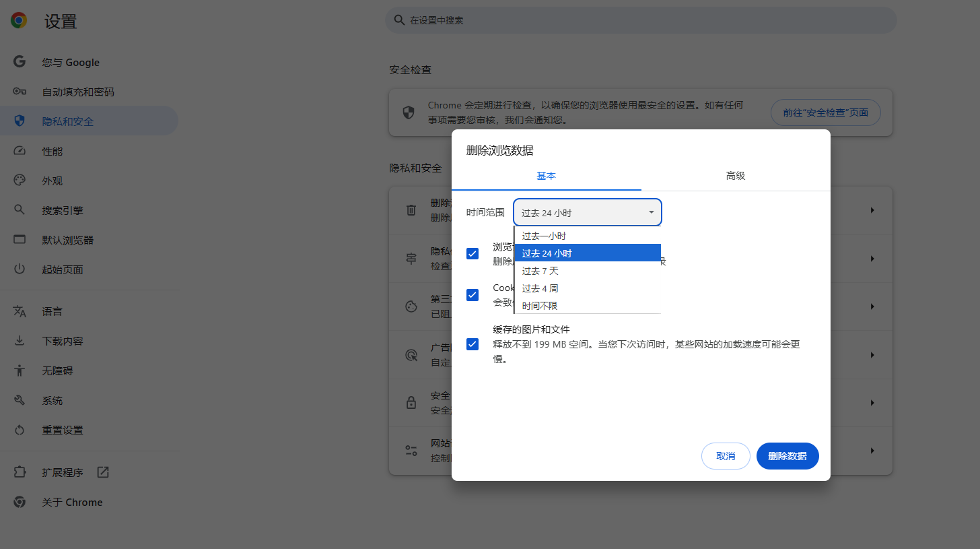This screenshot has width=980, height=549.
Task: Click the accessibility icon for 无障碍
Action: click(x=20, y=370)
